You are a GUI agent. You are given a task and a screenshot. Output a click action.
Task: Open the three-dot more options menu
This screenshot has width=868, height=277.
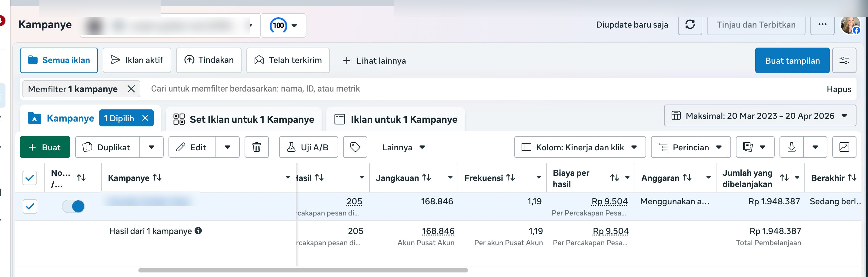tap(822, 24)
